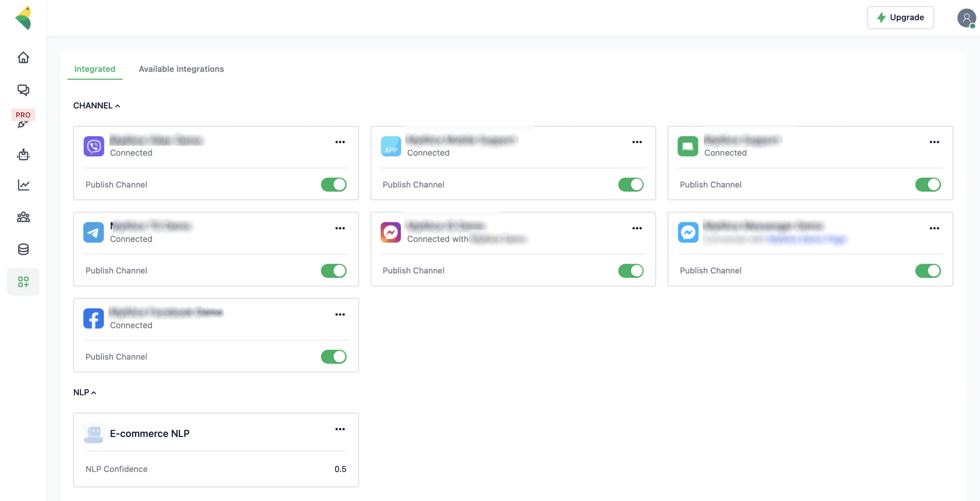Toggle Publish Channel on Instagram messenger card
The width and height of the screenshot is (980, 501).
pos(630,271)
